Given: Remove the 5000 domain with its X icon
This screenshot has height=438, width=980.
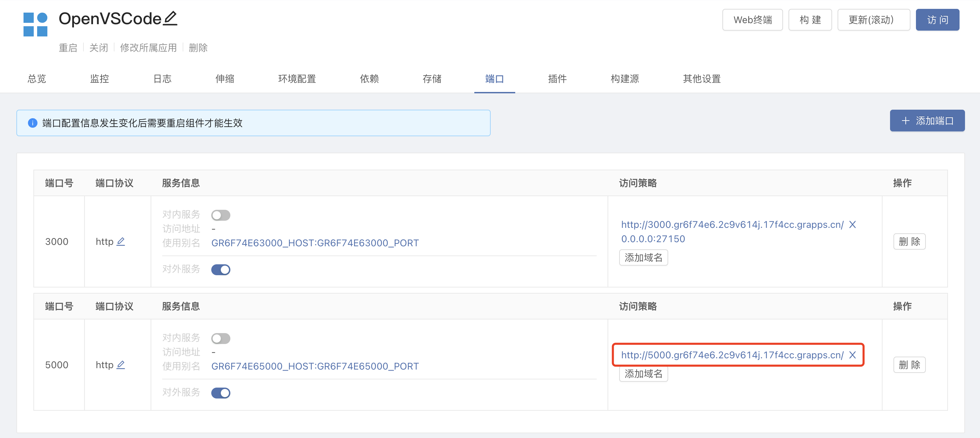Looking at the screenshot, I should (x=852, y=355).
